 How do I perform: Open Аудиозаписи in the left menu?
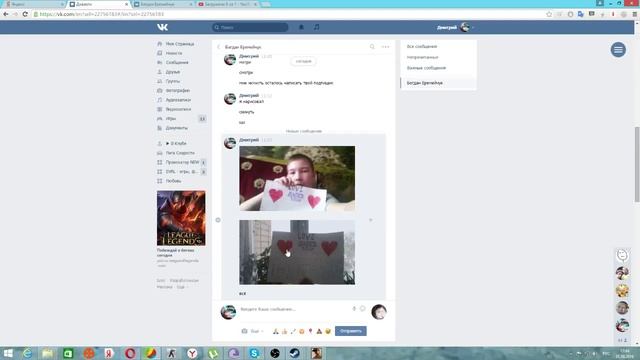tap(178, 100)
